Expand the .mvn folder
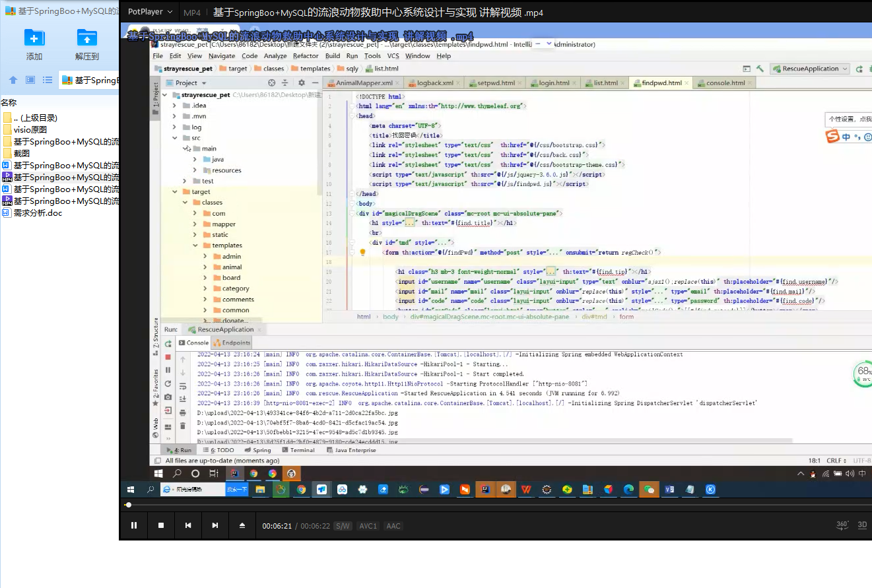Screen dimensions: 872x588 tap(175, 116)
